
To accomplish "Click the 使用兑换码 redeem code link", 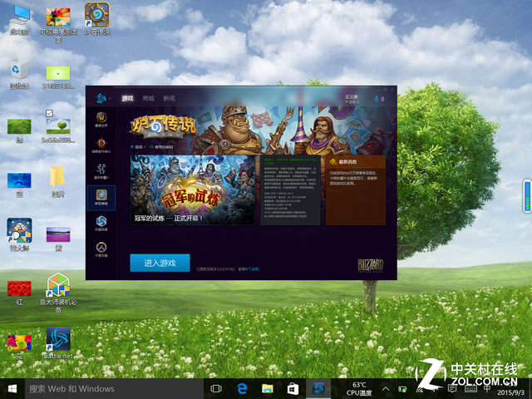I will tap(161, 147).
